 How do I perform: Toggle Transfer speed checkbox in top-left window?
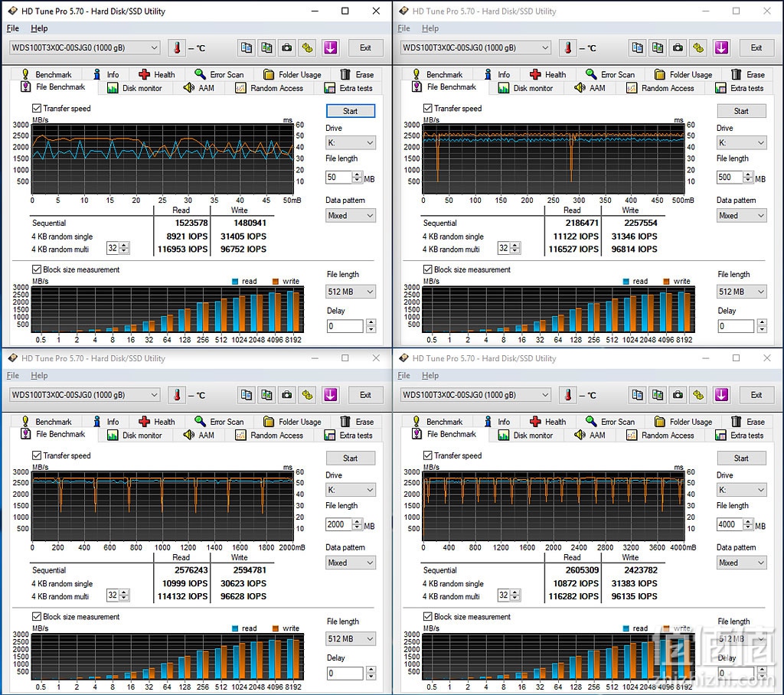click(x=37, y=108)
